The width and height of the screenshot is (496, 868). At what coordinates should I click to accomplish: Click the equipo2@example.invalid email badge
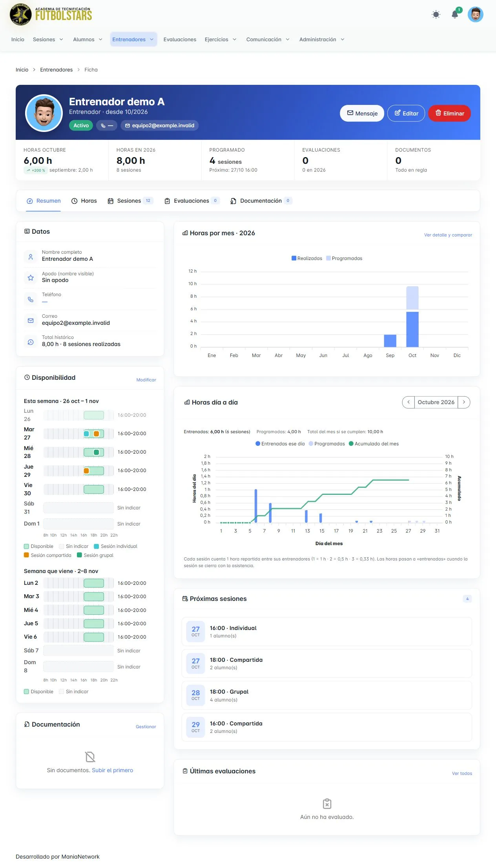tap(160, 126)
